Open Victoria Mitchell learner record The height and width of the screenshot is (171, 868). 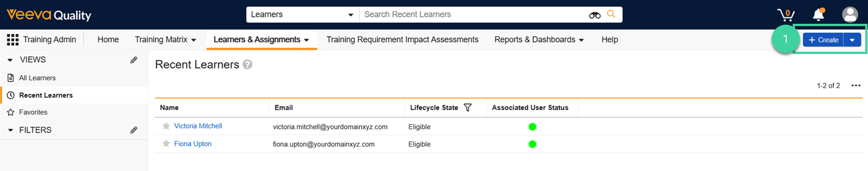click(198, 126)
